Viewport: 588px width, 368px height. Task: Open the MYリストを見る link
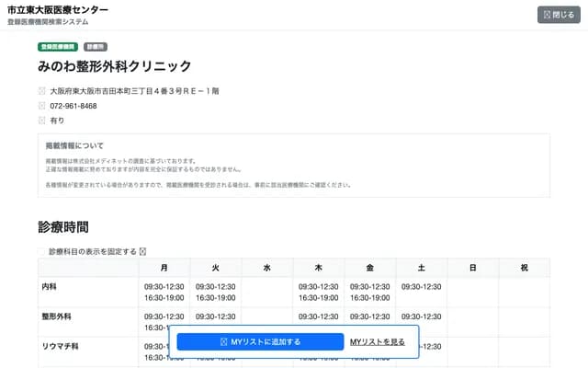pyautogui.click(x=378, y=341)
